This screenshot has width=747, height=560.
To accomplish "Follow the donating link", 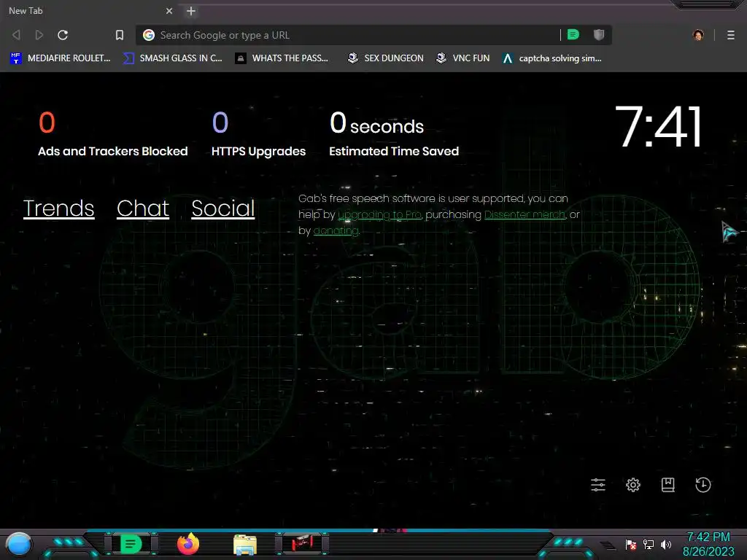I will (x=336, y=231).
